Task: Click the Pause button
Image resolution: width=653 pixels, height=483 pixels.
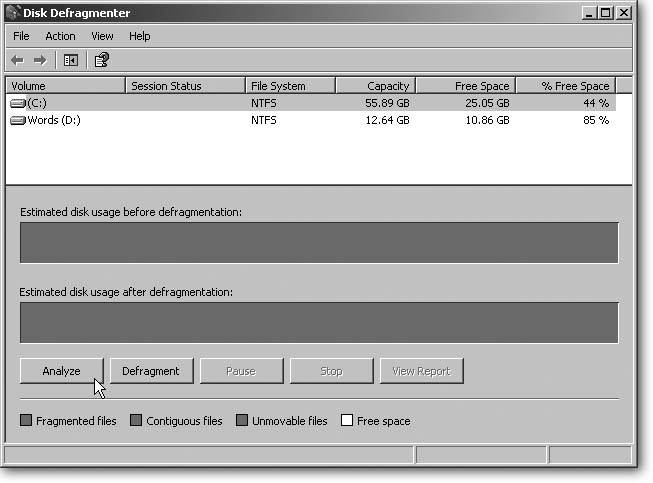Action: coord(242,371)
